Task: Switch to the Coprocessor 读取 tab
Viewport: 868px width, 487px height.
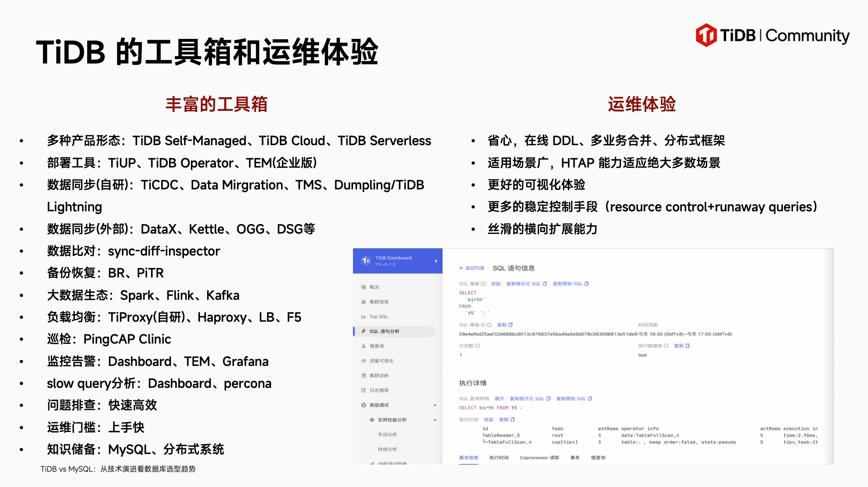Action: point(539,458)
